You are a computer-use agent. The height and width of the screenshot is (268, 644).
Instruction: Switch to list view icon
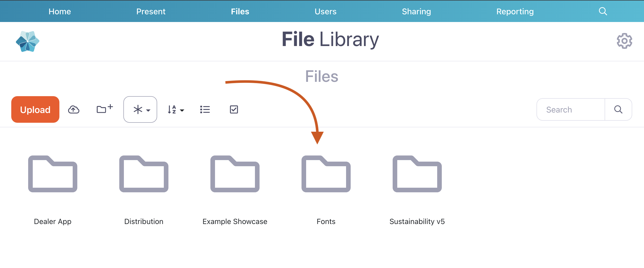(x=205, y=109)
